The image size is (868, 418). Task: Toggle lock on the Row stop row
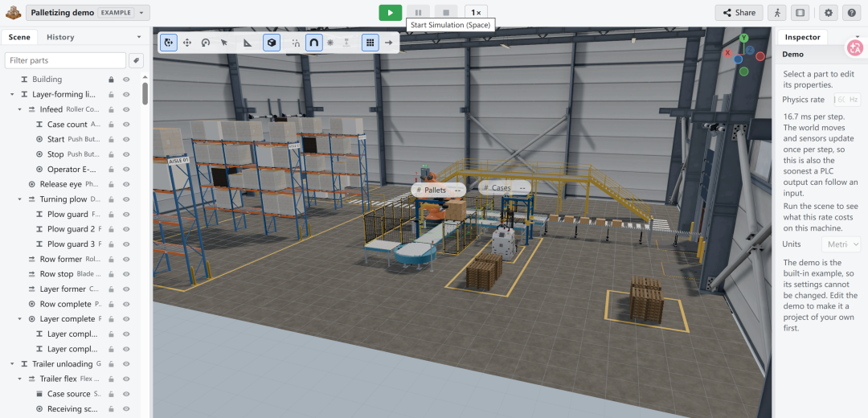click(x=111, y=274)
